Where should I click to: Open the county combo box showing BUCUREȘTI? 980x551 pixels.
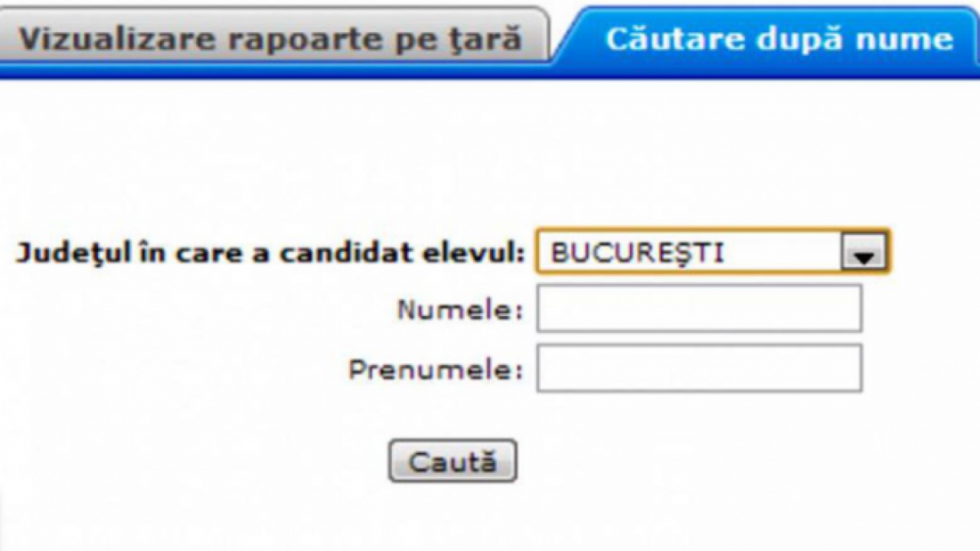point(712,252)
